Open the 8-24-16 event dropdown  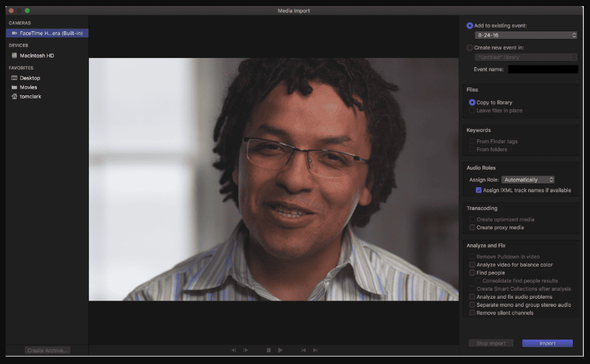coord(526,35)
